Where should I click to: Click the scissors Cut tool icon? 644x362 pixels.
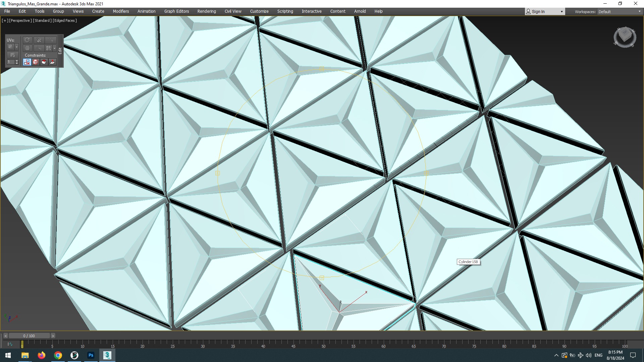(39, 48)
